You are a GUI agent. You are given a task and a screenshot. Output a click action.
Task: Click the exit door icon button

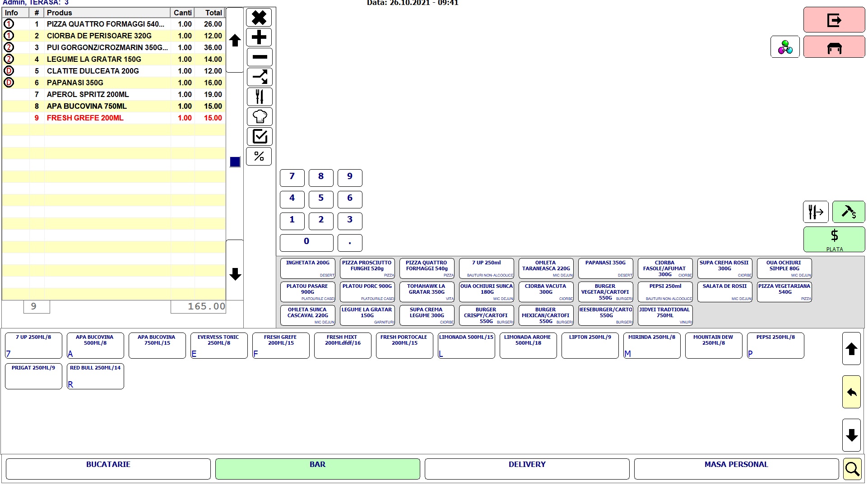pyautogui.click(x=833, y=20)
